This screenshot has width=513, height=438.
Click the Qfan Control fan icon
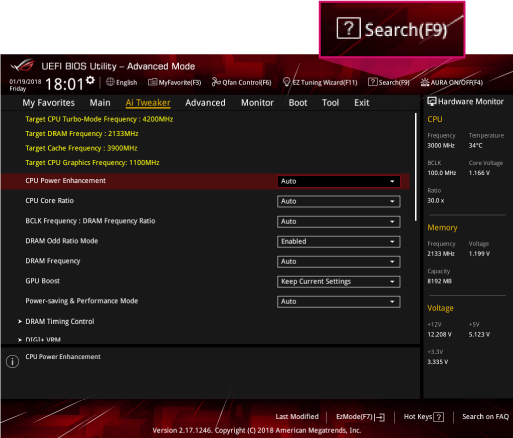216,82
